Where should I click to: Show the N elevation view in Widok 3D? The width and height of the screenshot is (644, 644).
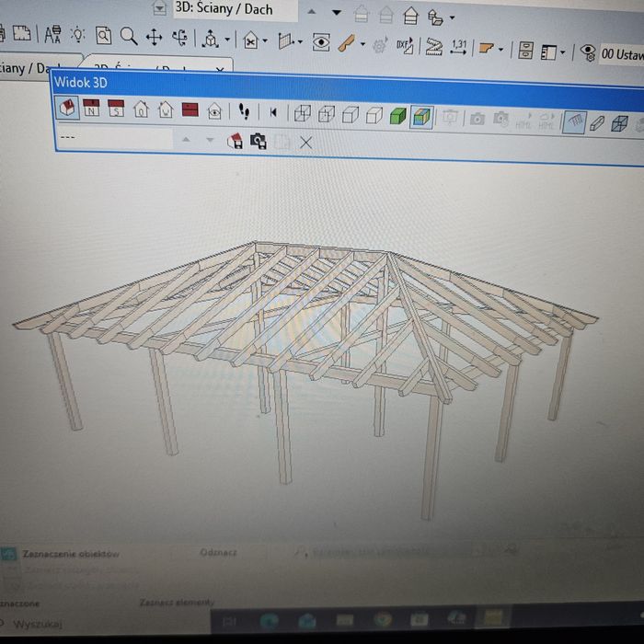[91, 108]
